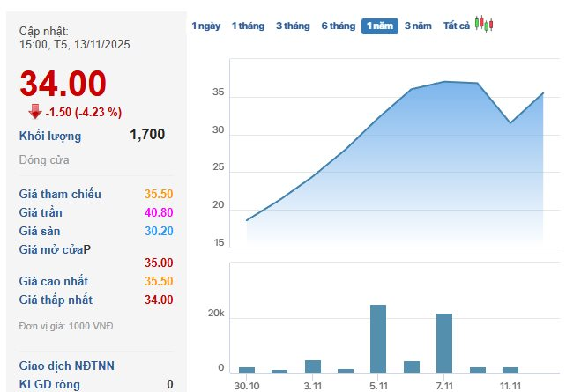Click the Giá tham chiếu label

coord(60,194)
